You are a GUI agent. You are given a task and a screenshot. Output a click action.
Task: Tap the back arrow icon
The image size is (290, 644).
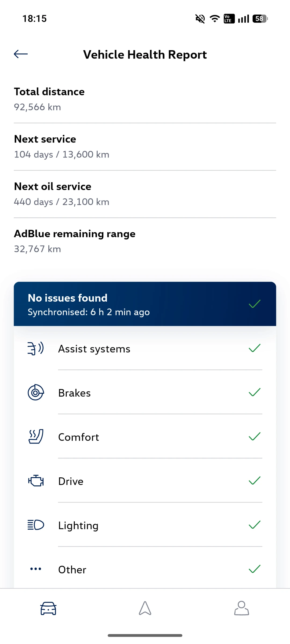(21, 54)
